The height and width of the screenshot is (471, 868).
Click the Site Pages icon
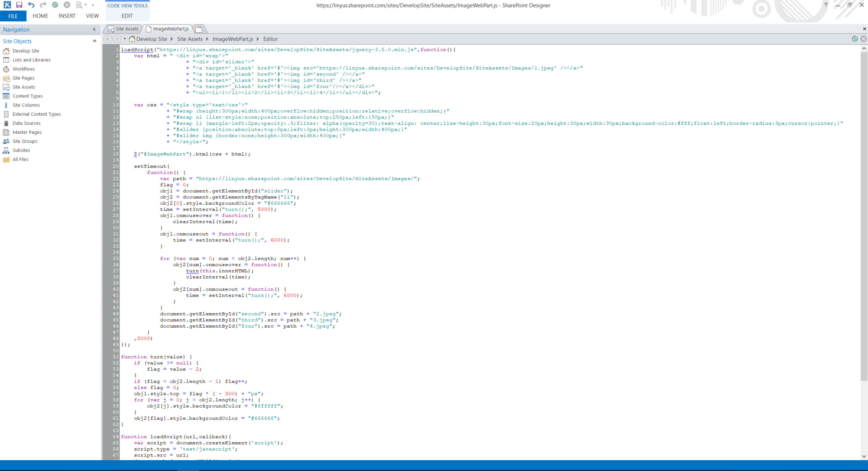tap(6, 78)
